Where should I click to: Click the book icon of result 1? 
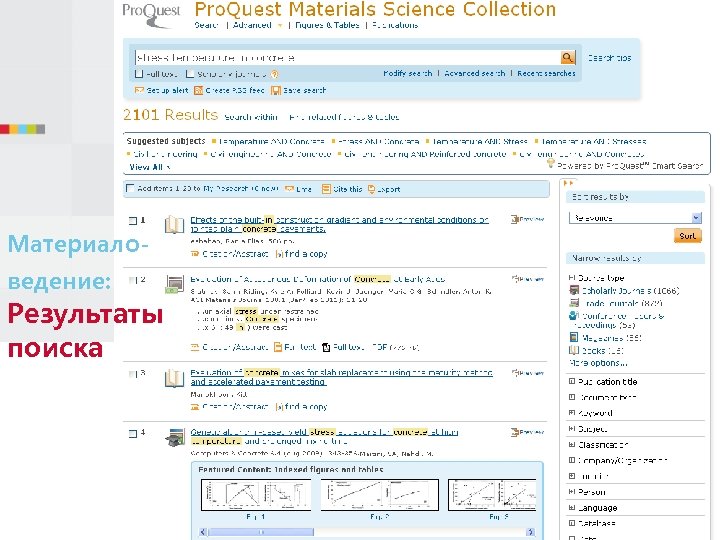point(174,224)
